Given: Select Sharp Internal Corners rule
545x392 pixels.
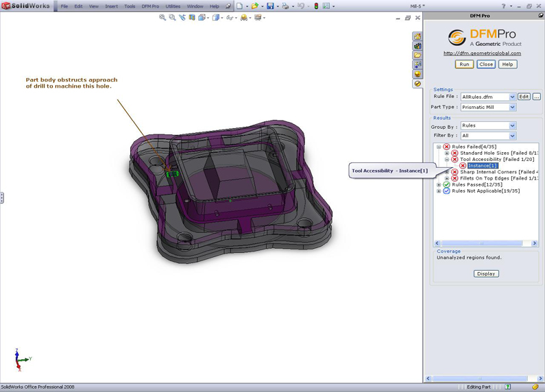Looking at the screenshot, I should [x=499, y=172].
